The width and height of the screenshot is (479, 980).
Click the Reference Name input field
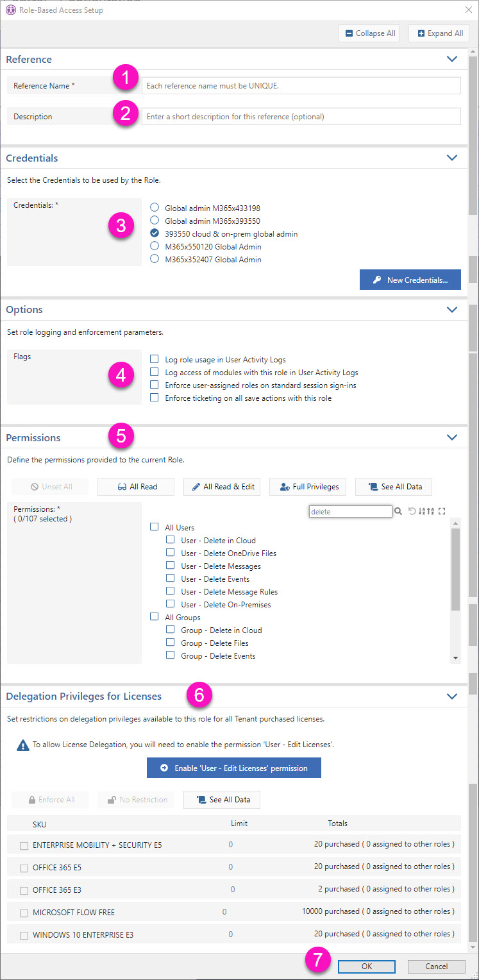[301, 85]
